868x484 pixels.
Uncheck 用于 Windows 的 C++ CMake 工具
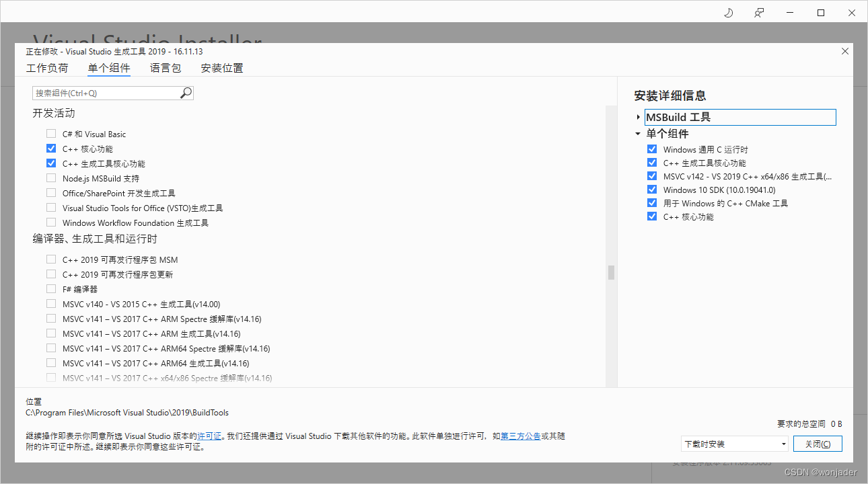(x=651, y=203)
